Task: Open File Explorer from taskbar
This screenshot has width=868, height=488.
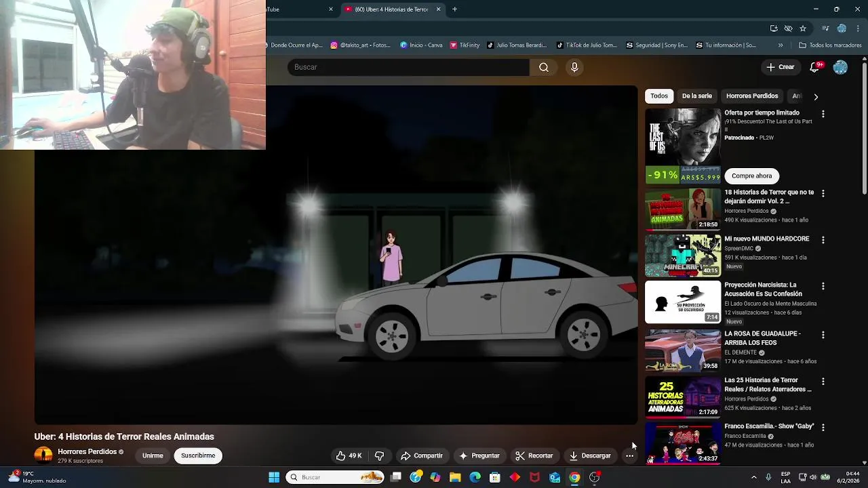Action: pos(455,477)
